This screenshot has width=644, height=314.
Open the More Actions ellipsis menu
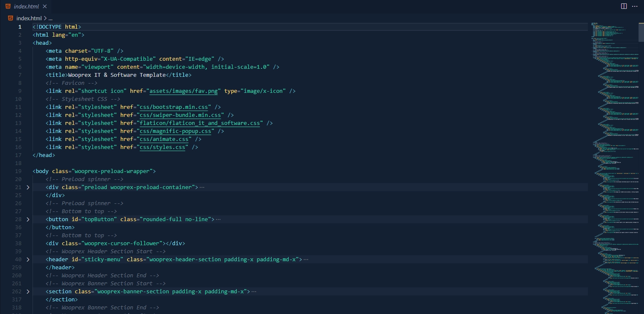point(635,6)
